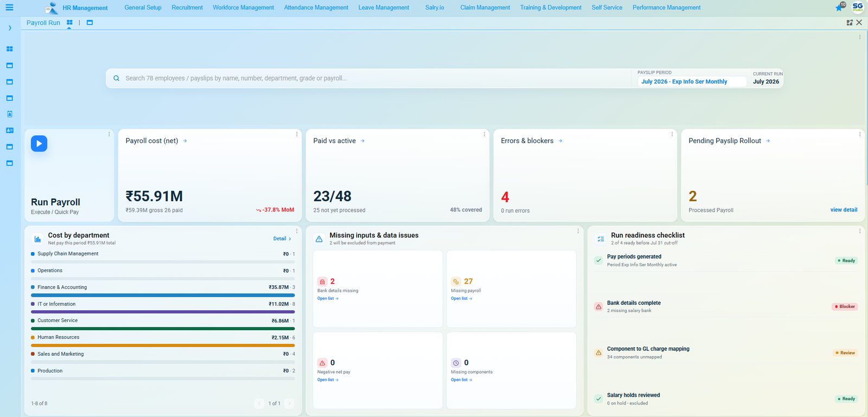Open the dashboard grid icon in sidebar
868x417 pixels.
9,49
